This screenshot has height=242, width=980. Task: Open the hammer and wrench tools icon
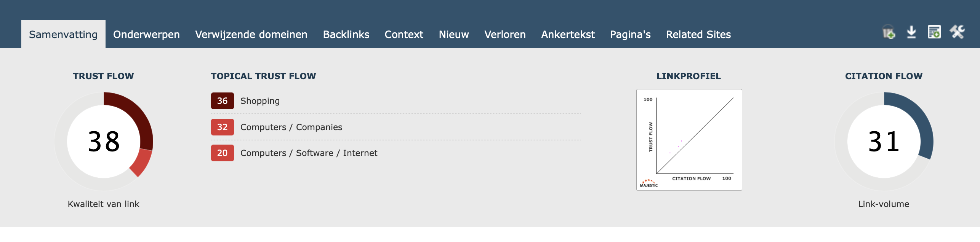pos(957,32)
